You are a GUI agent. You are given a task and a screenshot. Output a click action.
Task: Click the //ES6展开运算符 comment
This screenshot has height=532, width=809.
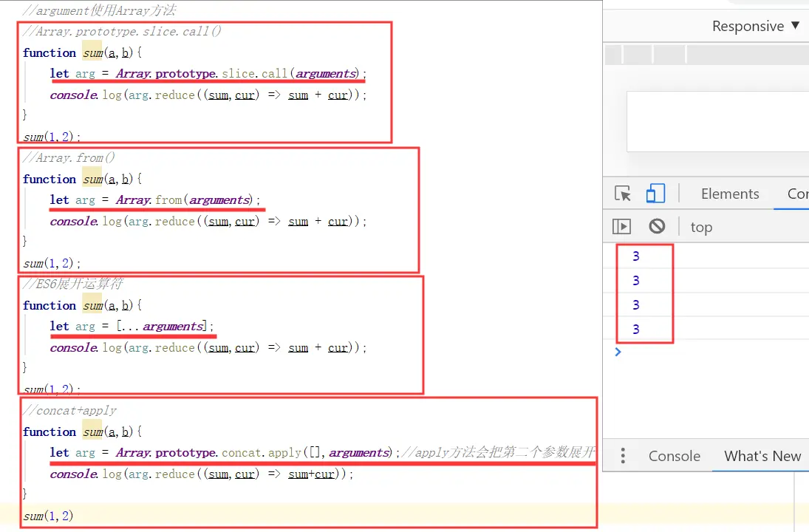72,284
